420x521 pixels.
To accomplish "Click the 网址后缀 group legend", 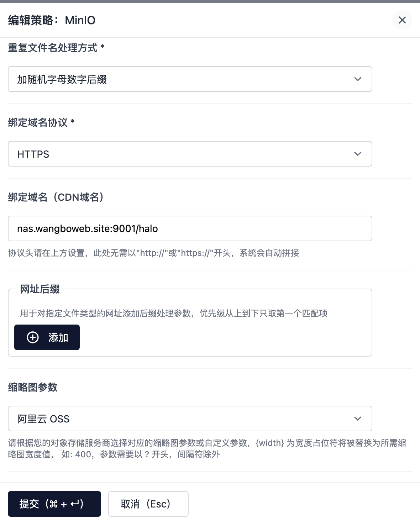I will [x=40, y=289].
